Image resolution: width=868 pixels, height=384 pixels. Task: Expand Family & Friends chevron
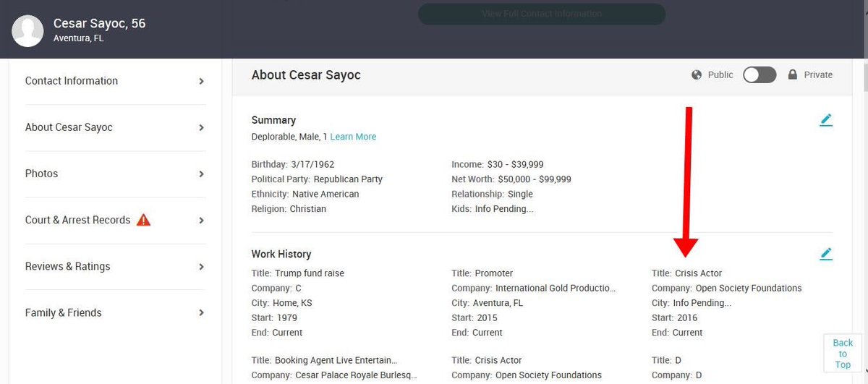point(201,313)
